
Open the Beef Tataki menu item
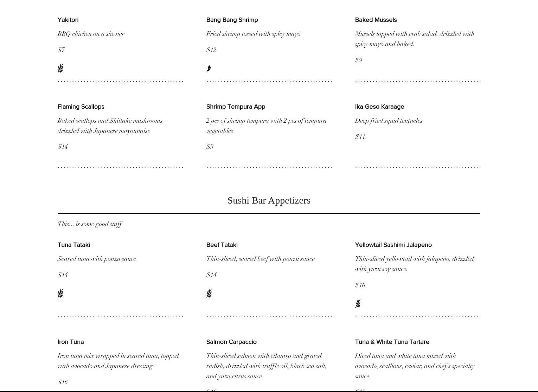(222, 245)
